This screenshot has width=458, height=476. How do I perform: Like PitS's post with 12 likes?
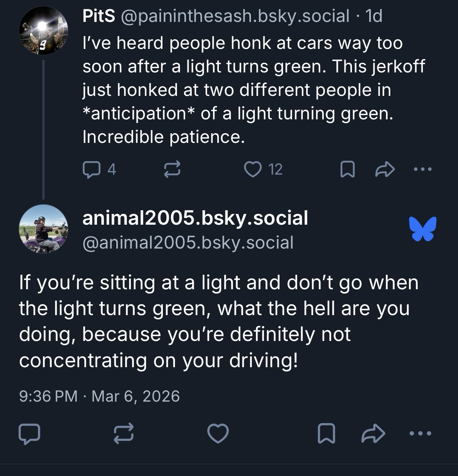pos(252,169)
